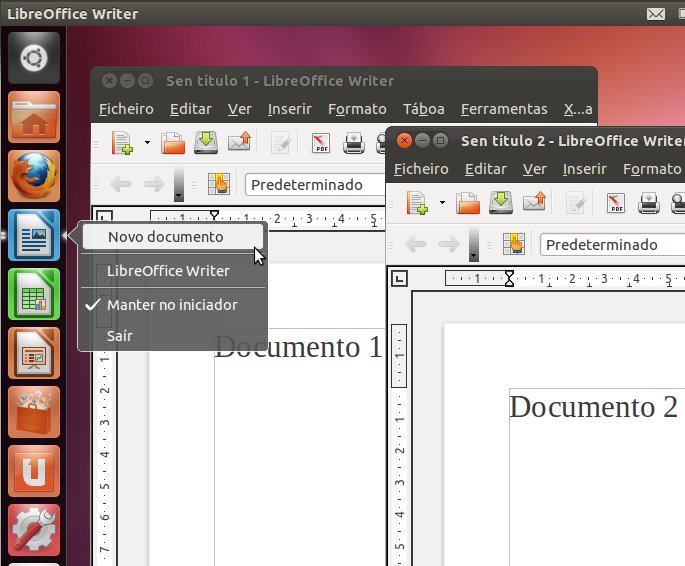Click indent marker on Sen título 2 ruler

coord(509,278)
